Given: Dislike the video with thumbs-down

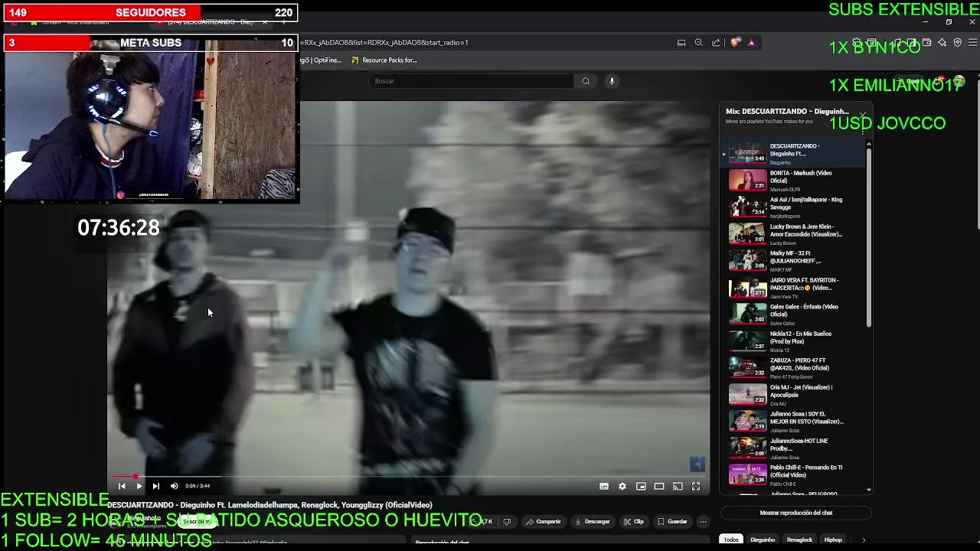Looking at the screenshot, I should 507,522.
